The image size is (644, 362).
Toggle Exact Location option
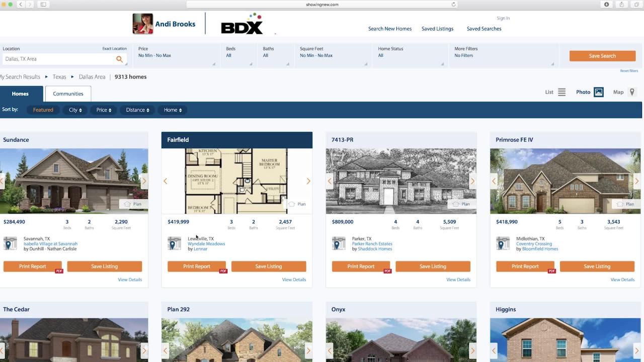pos(115,49)
